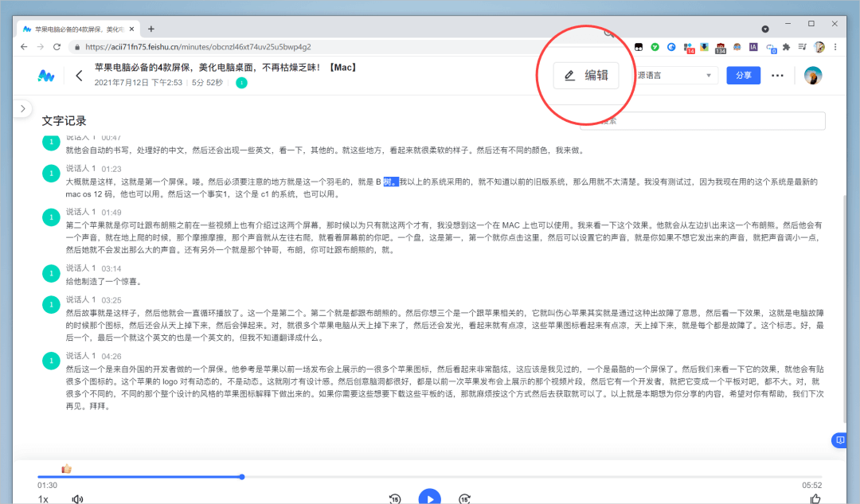Click the speaker avatar beside the 01:49 paragraph
Screen dimensions: 860x504
pyautogui.click(x=51, y=217)
